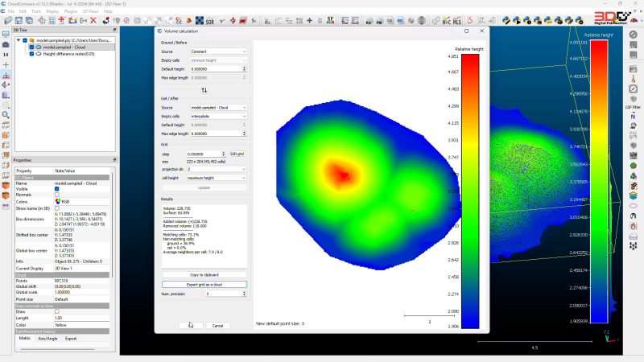
Task: Click the CSF Filter icon in right sidebar
Action: click(x=633, y=103)
